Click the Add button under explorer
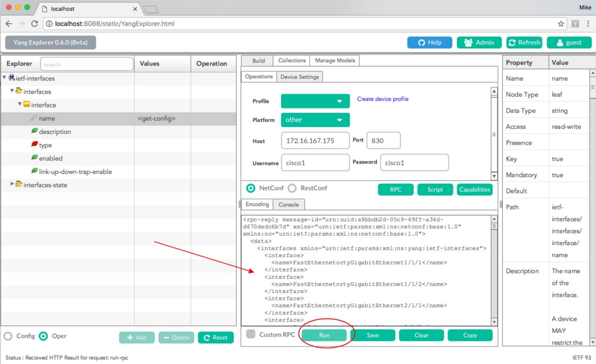The height and width of the screenshot is (364, 596). 137,337
